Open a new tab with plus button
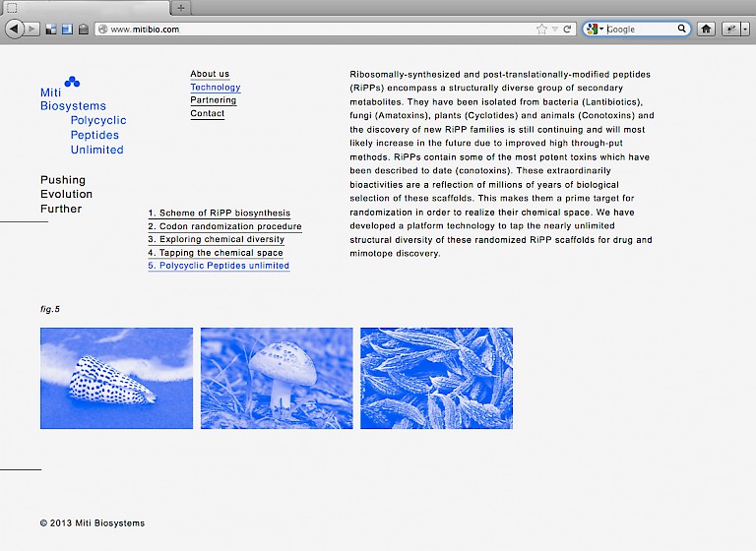Image resolution: width=756 pixels, height=551 pixels. click(181, 8)
